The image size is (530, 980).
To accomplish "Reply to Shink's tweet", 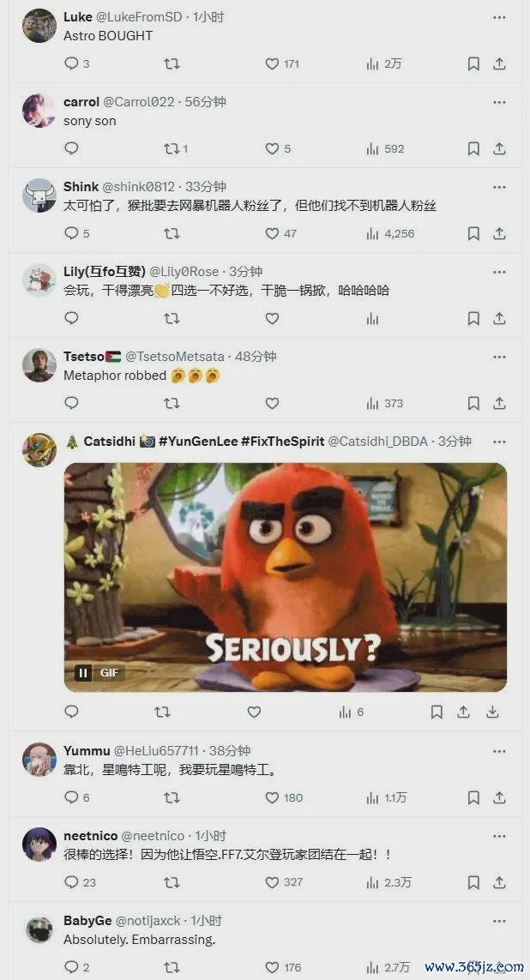I will point(71,233).
